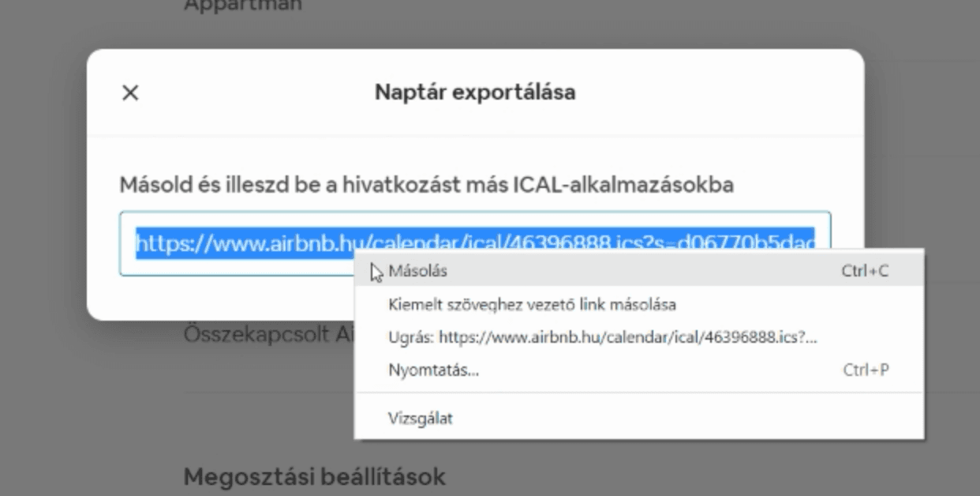
Task: Click the dimmed backdrop right of the dialog
Action: click(922, 158)
